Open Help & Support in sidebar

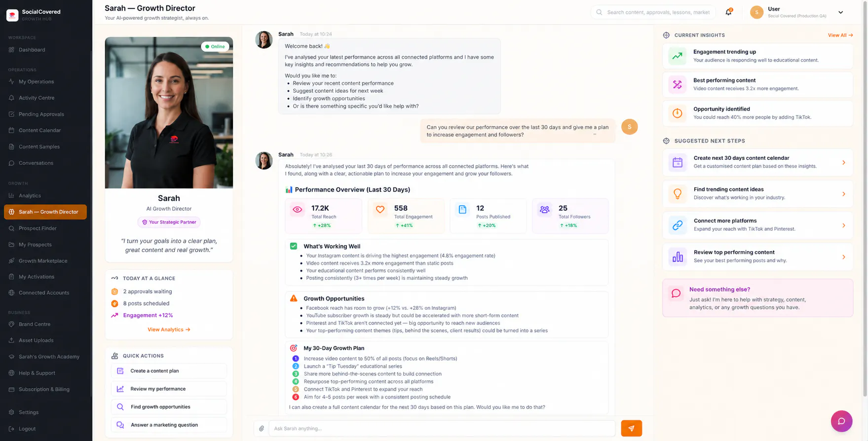pyautogui.click(x=45, y=373)
